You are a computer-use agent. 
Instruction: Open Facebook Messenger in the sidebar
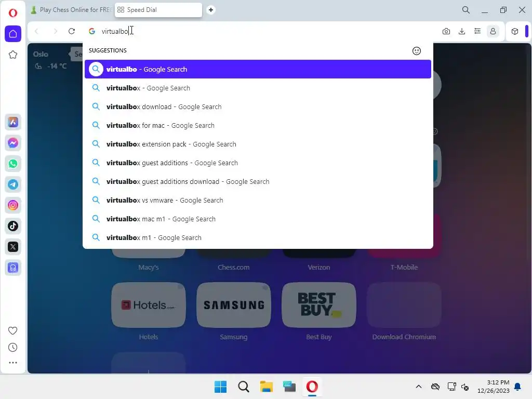tap(13, 143)
